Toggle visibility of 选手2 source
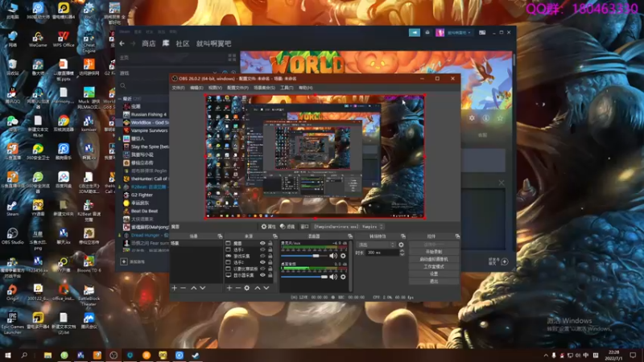The width and height of the screenshot is (644, 362). click(x=262, y=262)
